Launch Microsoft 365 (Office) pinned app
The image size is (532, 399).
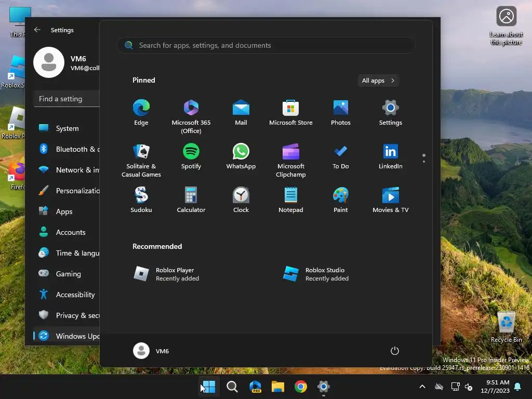click(191, 116)
